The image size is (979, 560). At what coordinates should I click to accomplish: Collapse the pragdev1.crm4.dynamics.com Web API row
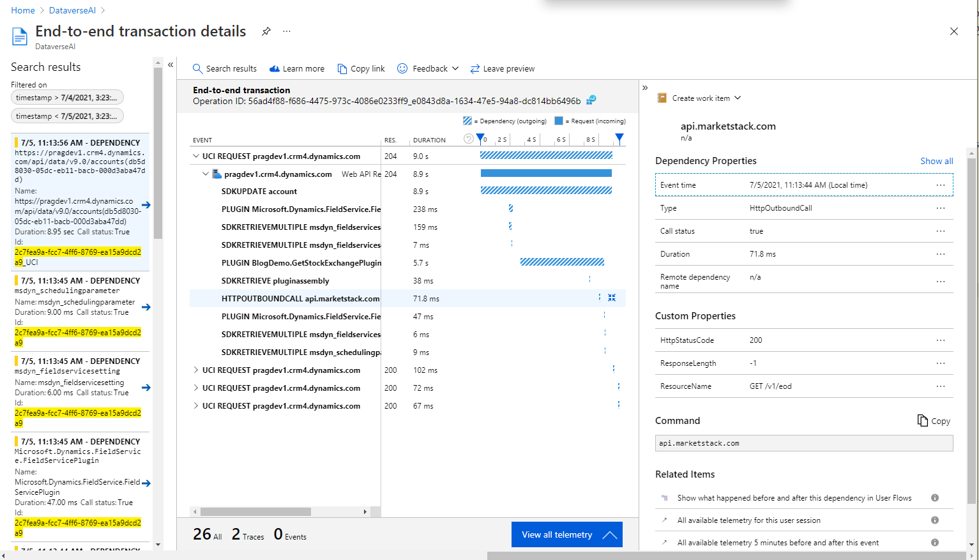(x=206, y=174)
